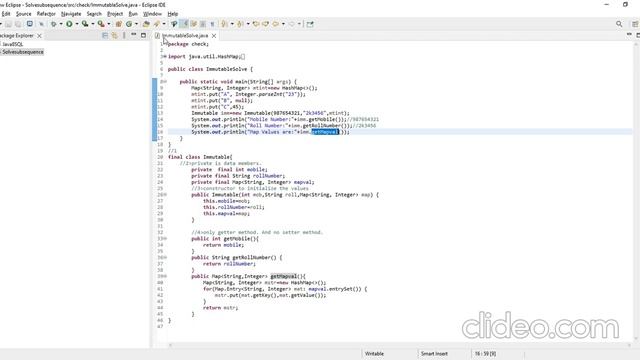Image resolution: width=640 pixels, height=360 pixels.
Task: Close the Package Explorer view tab
Action: [x=39, y=36]
